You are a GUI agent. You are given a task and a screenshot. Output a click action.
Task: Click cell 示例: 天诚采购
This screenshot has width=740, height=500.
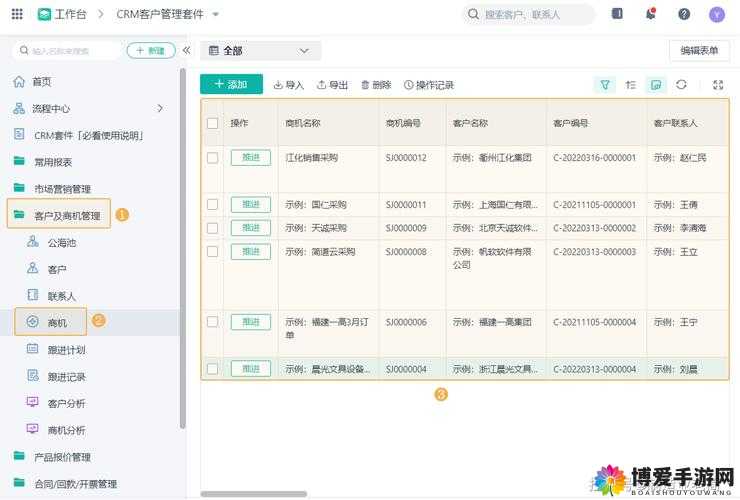[316, 228]
